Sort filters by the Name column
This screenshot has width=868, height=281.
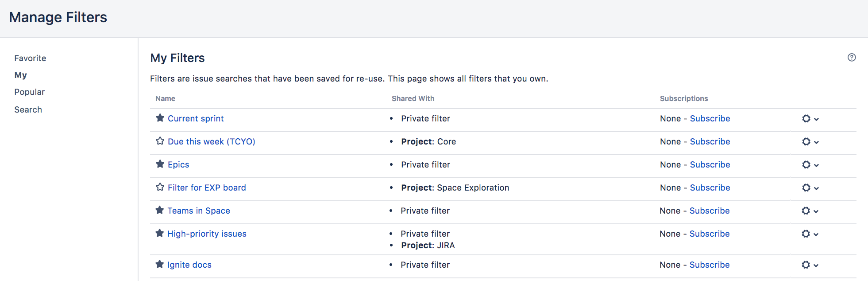click(x=165, y=98)
